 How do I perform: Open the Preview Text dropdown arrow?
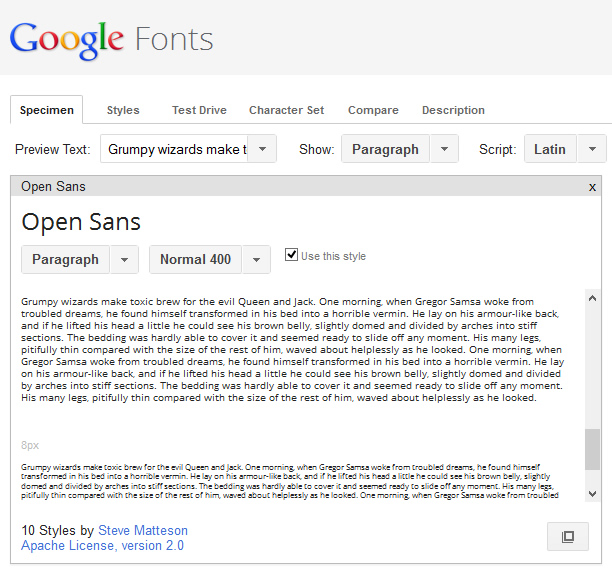(x=263, y=149)
